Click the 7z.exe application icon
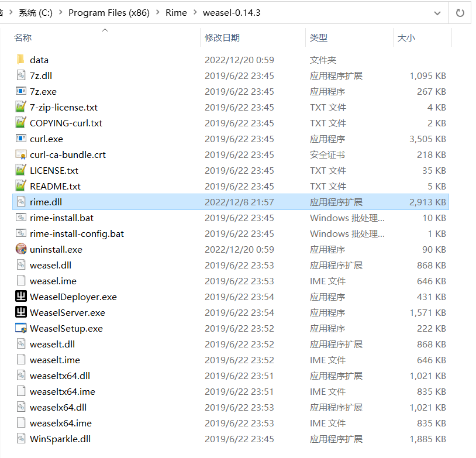The height and width of the screenshot is (458, 476). (20, 91)
